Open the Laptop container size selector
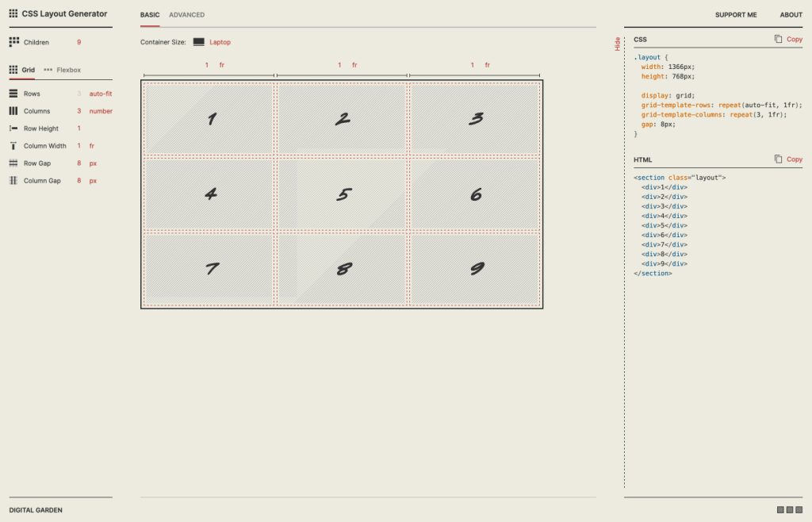Viewport: 812px width, 522px height. click(221, 42)
